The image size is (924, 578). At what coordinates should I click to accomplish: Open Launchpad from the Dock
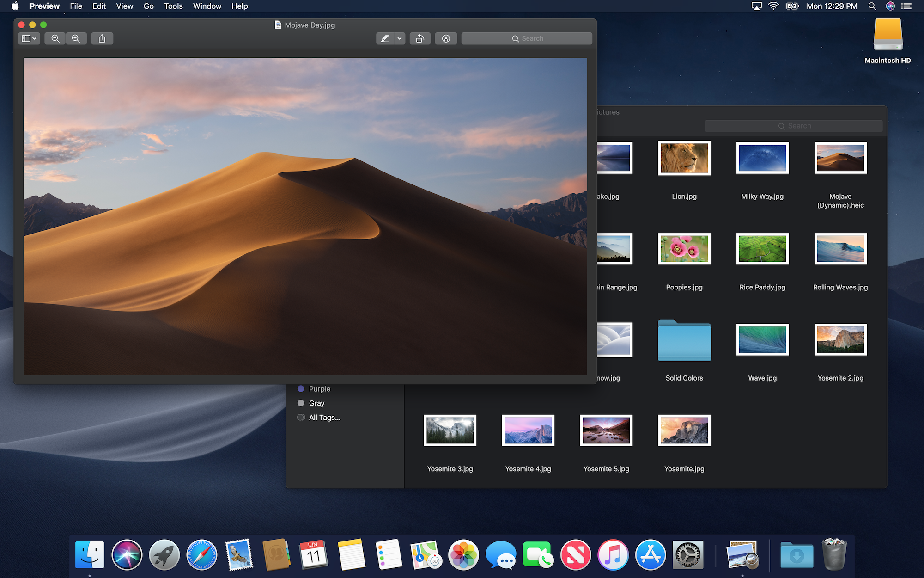point(164,554)
